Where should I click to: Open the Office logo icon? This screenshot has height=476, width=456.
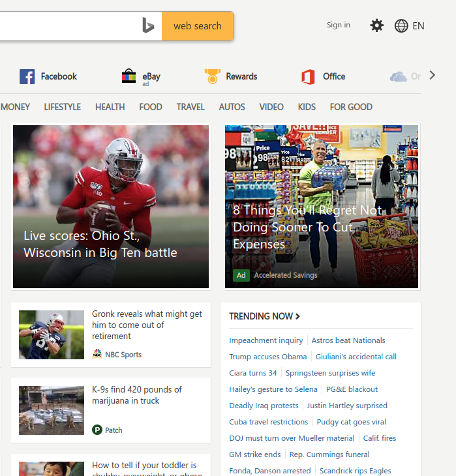coord(308,77)
